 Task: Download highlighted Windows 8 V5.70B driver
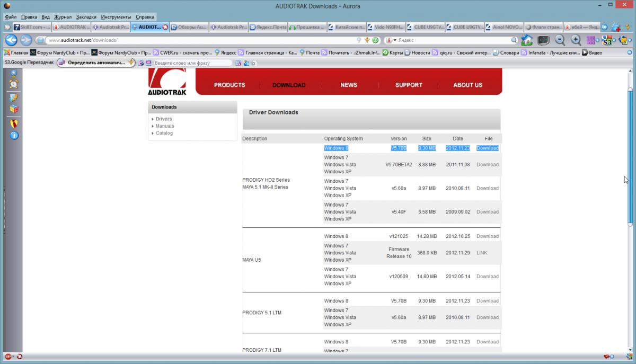pyautogui.click(x=487, y=148)
